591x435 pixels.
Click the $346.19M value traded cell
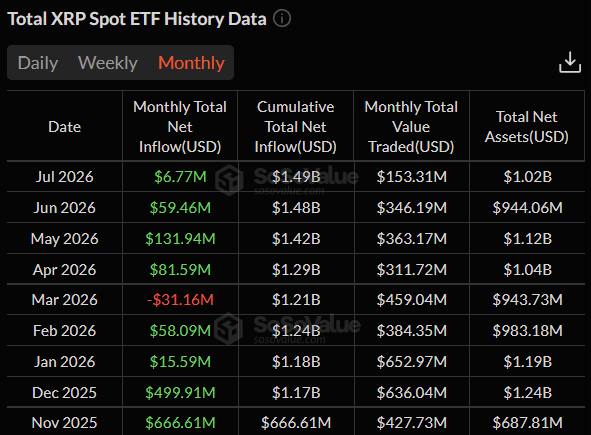412,207
